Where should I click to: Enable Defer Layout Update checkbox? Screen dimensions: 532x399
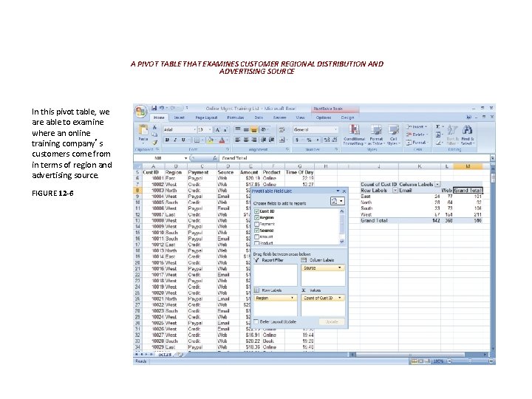click(256, 321)
